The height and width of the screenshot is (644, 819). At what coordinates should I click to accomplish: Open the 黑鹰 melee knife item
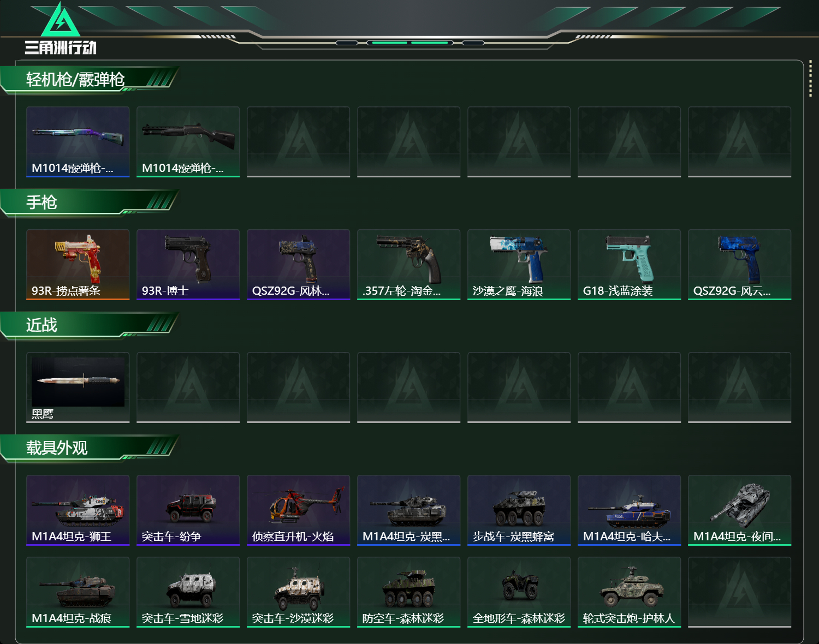pyautogui.click(x=78, y=387)
